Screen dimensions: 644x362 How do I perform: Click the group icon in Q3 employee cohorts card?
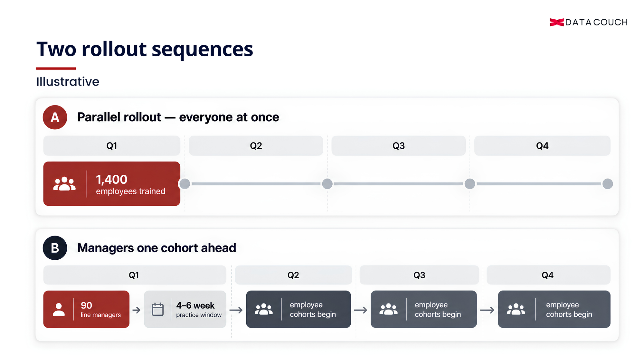tap(388, 309)
